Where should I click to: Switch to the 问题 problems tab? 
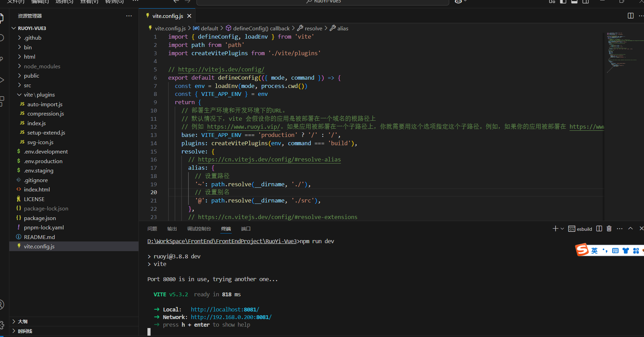click(152, 229)
